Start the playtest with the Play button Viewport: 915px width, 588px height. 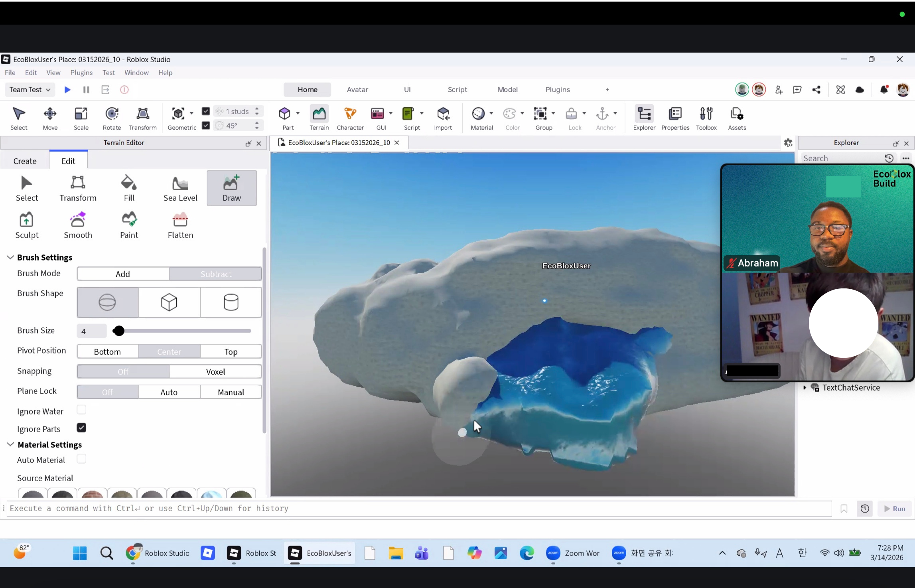point(67,90)
